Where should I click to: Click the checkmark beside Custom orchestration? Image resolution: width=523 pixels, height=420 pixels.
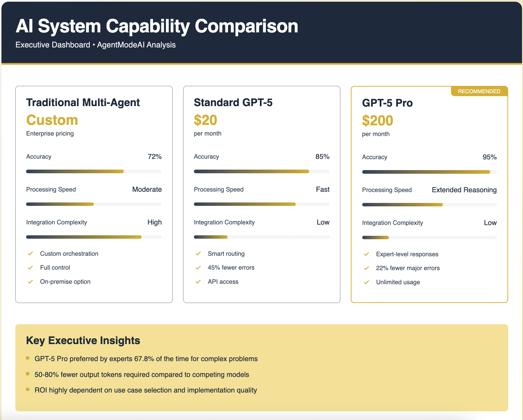(30, 254)
